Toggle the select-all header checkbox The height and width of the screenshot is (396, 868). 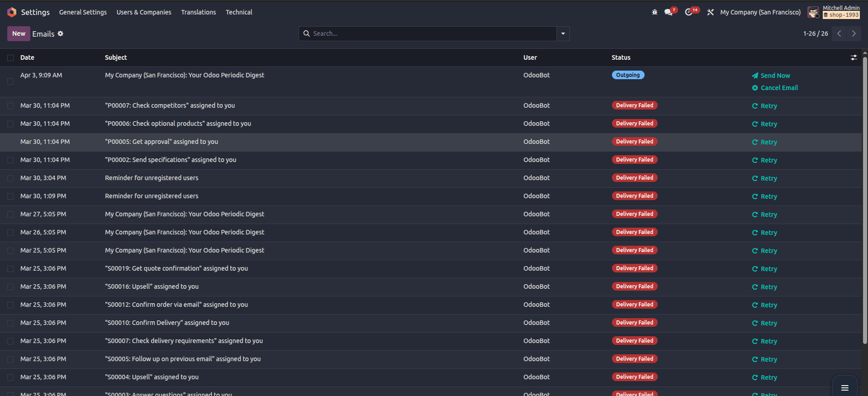10,57
